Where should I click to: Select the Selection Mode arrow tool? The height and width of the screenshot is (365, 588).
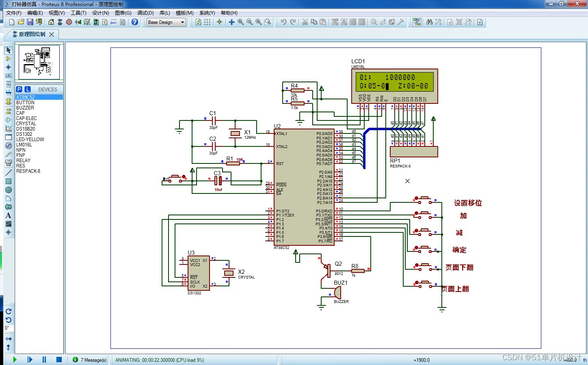[x=9, y=50]
